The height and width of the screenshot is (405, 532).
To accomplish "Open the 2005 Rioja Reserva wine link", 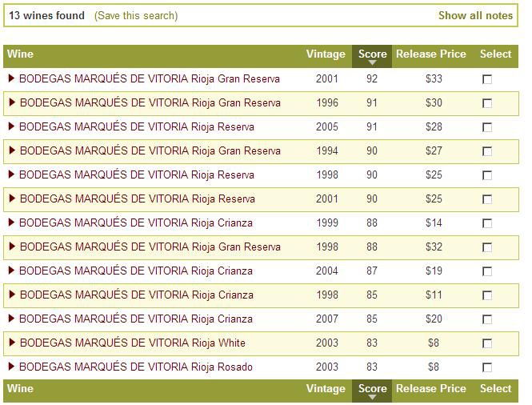I will 136,126.
